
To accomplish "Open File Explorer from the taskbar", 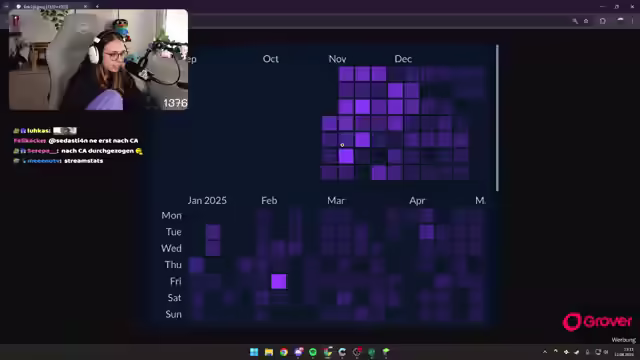I will [269, 352].
